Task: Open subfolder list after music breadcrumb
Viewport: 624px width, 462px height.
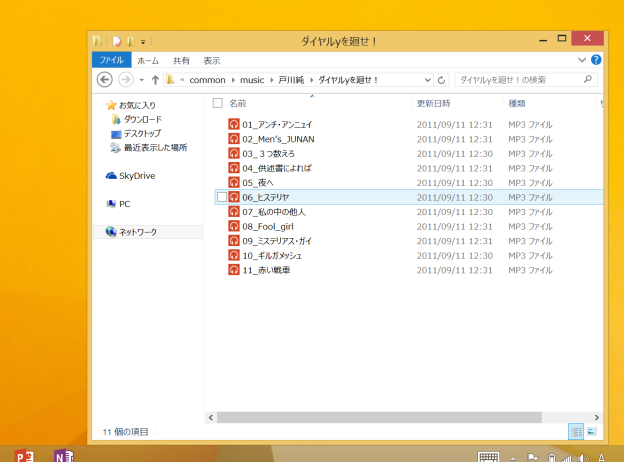Action: coord(271,80)
